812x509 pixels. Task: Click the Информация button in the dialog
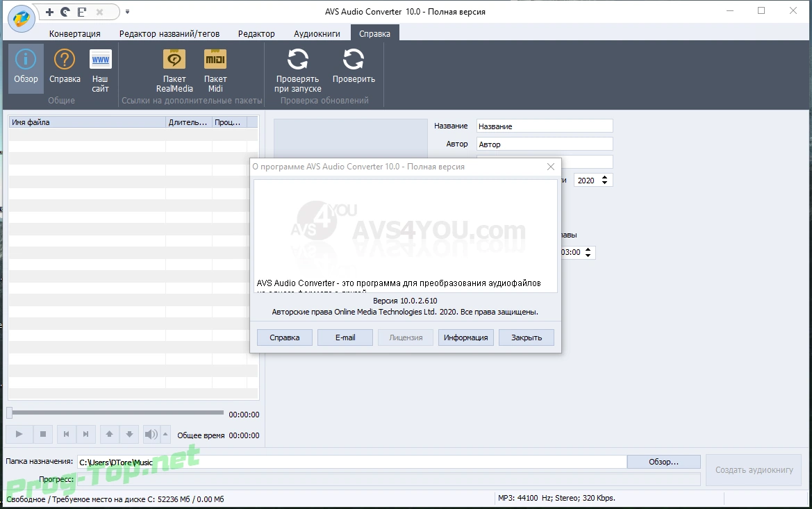(465, 337)
